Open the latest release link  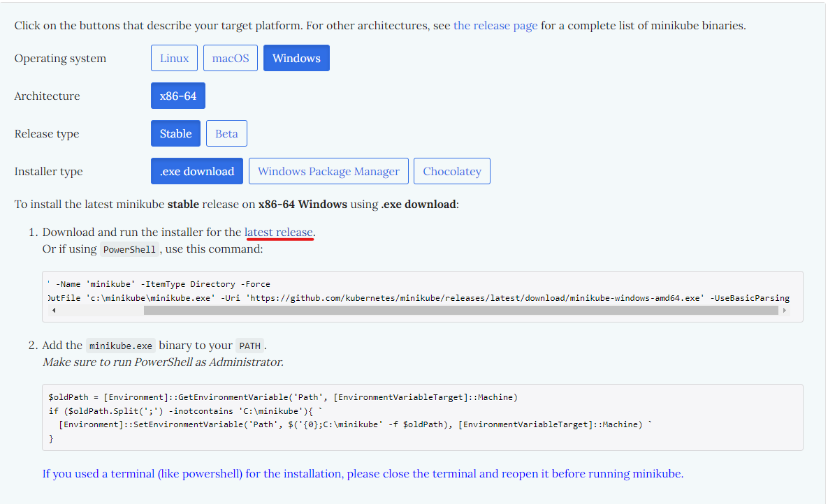click(278, 232)
